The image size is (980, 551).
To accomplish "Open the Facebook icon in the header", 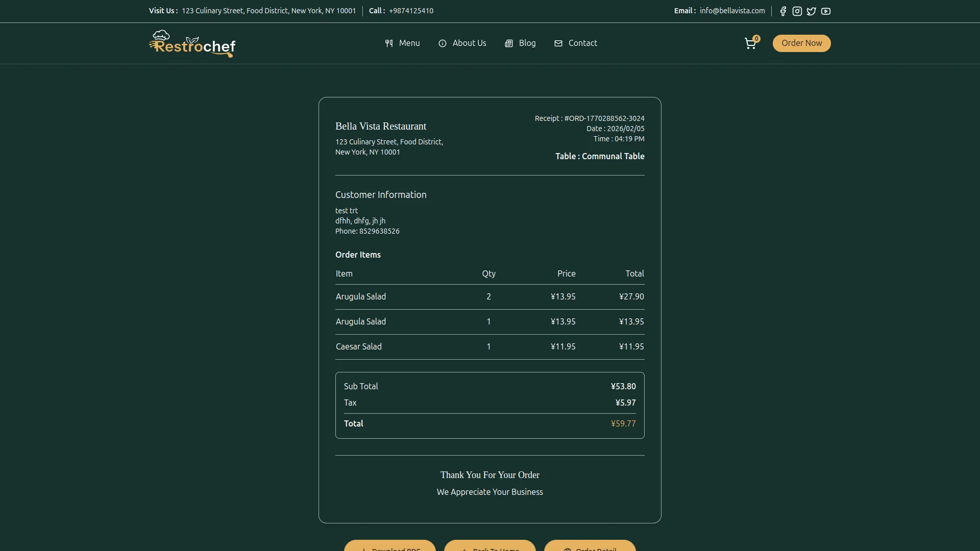I will [x=782, y=11].
